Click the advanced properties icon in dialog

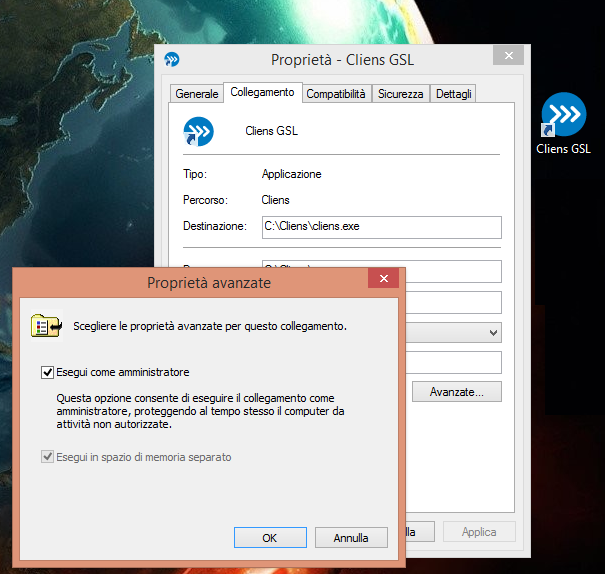point(46,326)
